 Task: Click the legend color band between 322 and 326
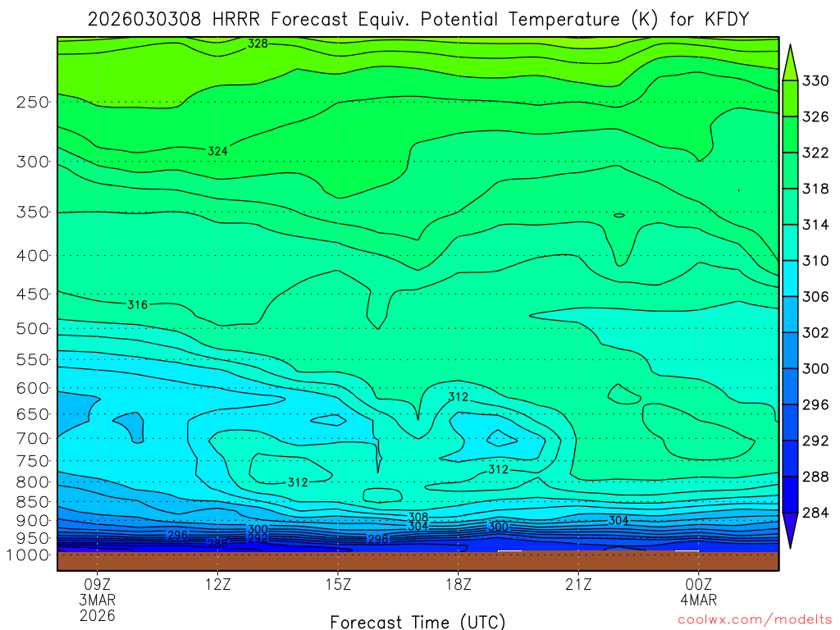coord(790,135)
